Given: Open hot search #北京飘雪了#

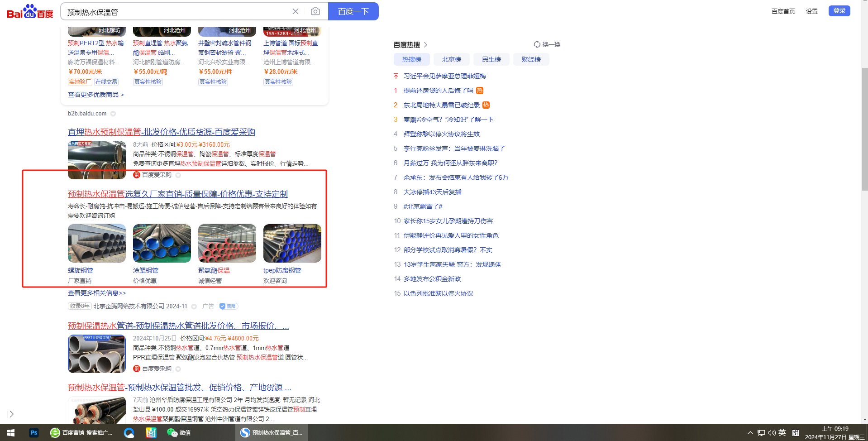Looking at the screenshot, I should [x=423, y=206].
